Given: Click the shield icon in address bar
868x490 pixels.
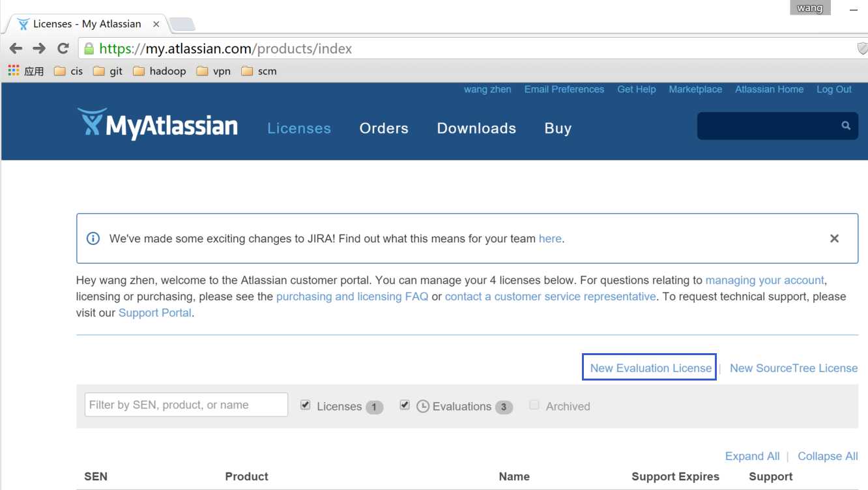Looking at the screenshot, I should (862, 48).
